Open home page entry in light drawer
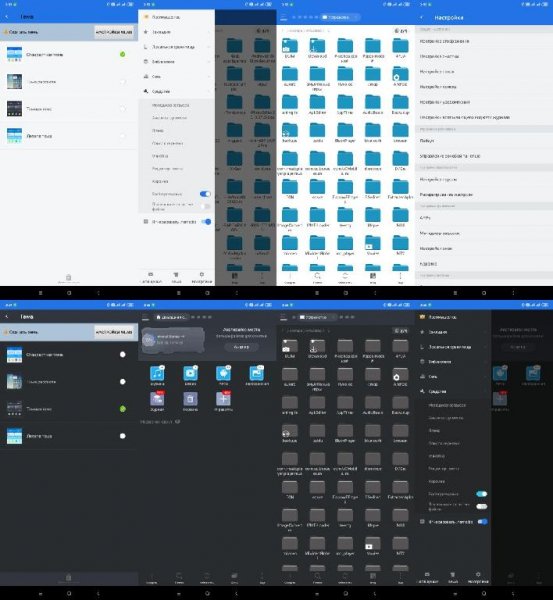 [176, 17]
